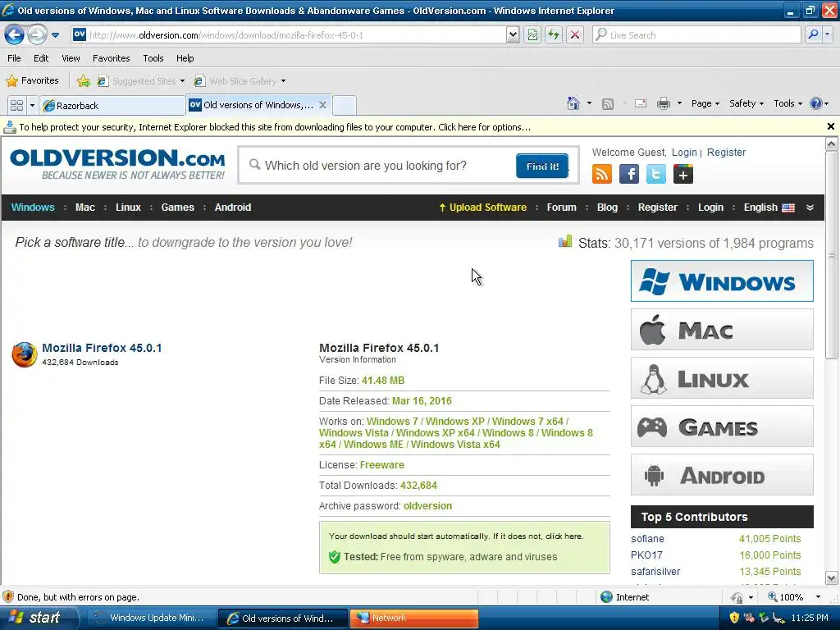This screenshot has width=840, height=630.
Task: Expand the nav bar double-chevron
Action: 810,208
